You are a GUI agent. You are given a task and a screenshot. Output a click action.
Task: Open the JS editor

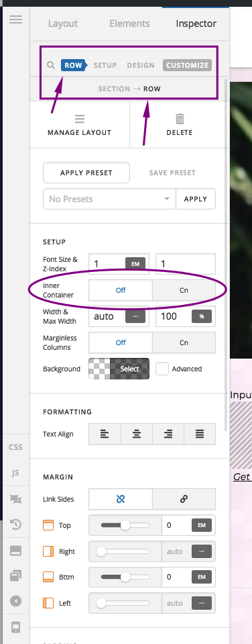coord(15,472)
